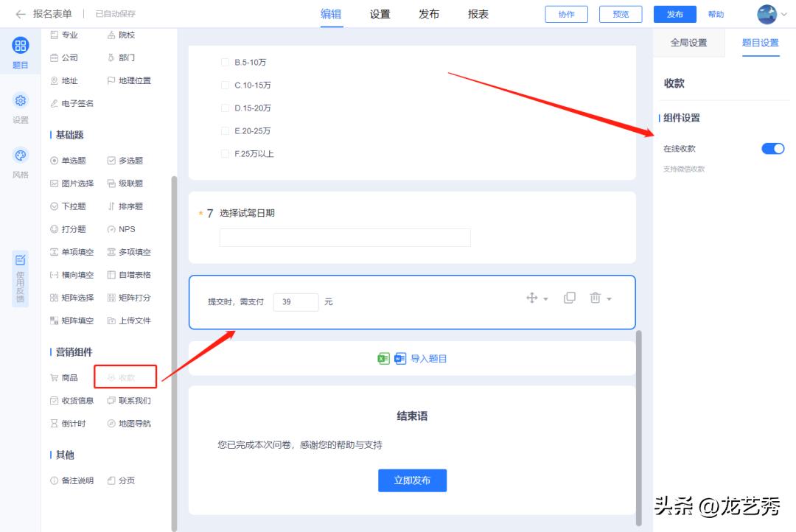Add the 地图导航 map navigation component
Screen dimensions: 796x532
[132, 423]
